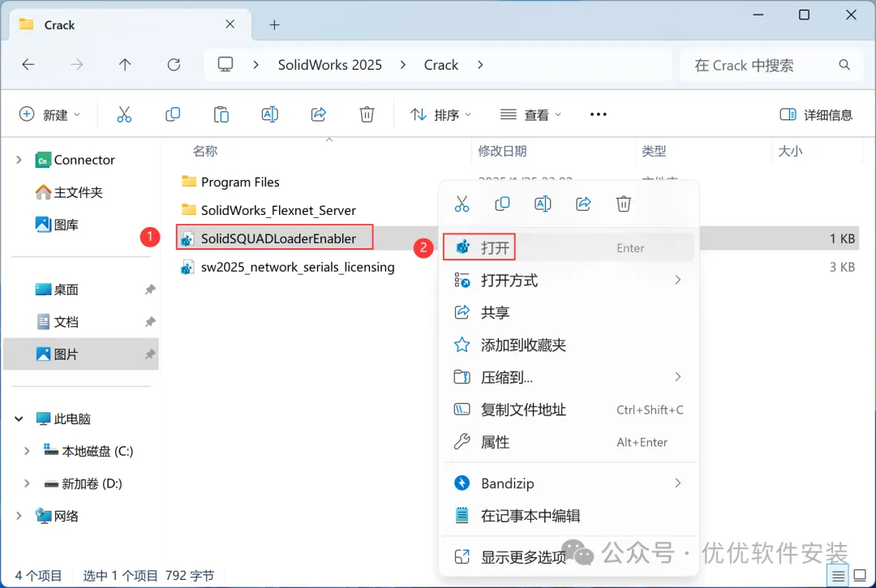
Task: Open the 新建 new item dropdown
Action: 50,114
